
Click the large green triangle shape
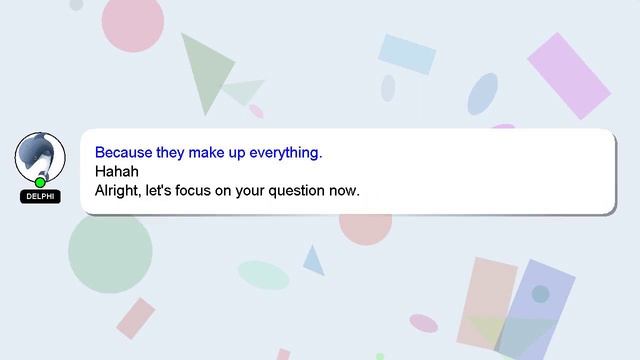pyautogui.click(x=205, y=69)
